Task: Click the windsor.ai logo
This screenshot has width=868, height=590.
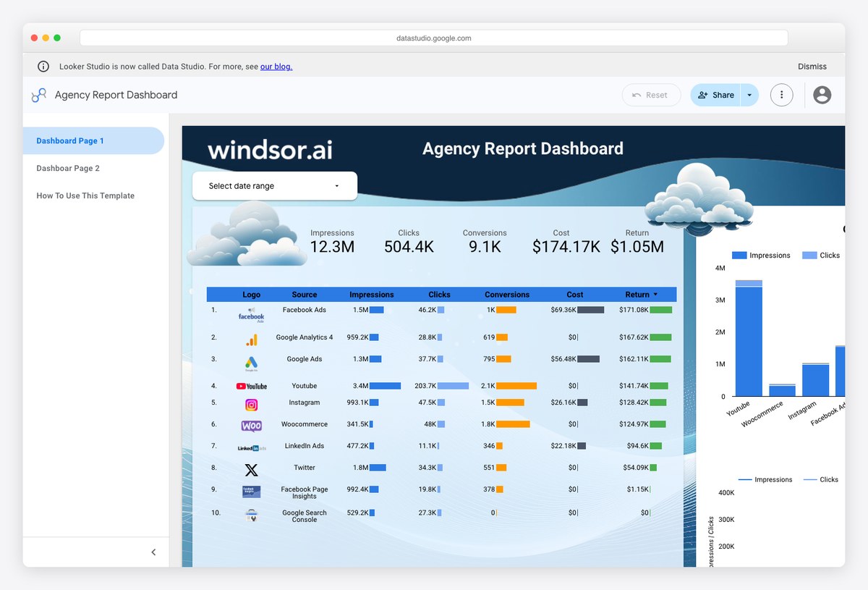Action: 270,150
